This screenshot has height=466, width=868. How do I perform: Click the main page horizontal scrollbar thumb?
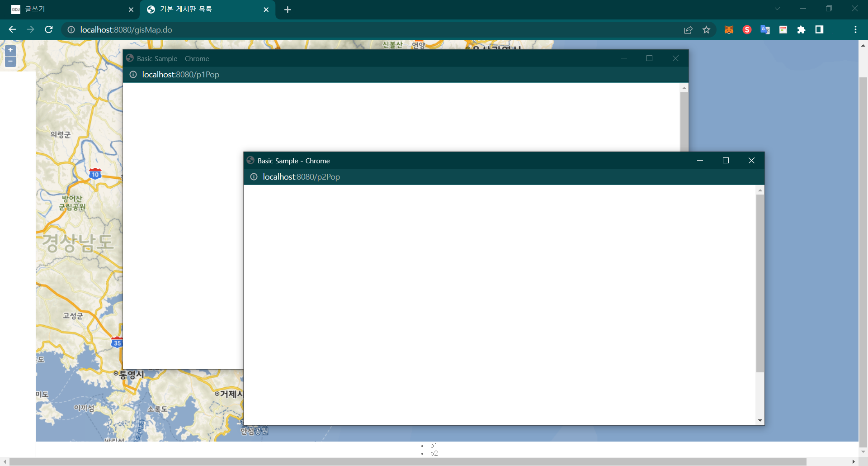click(x=408, y=461)
